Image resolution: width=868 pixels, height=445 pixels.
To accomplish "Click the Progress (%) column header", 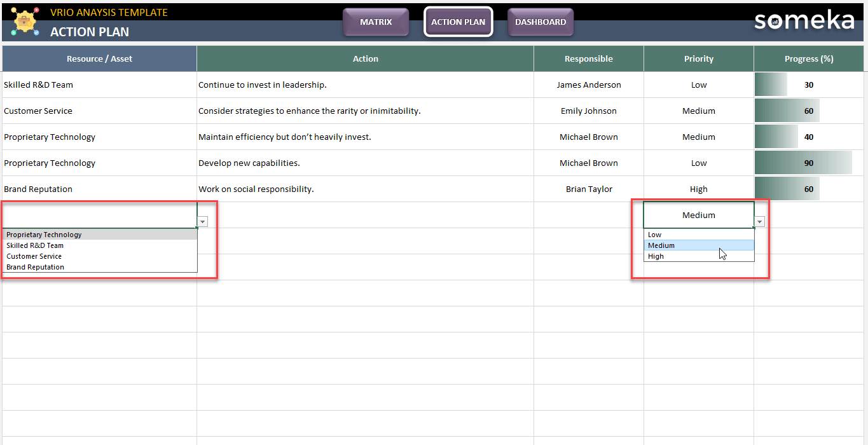I will click(808, 58).
